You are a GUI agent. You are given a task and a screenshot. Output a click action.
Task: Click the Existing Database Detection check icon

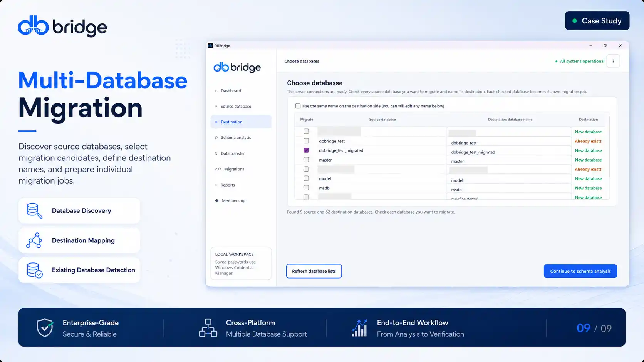point(34,270)
